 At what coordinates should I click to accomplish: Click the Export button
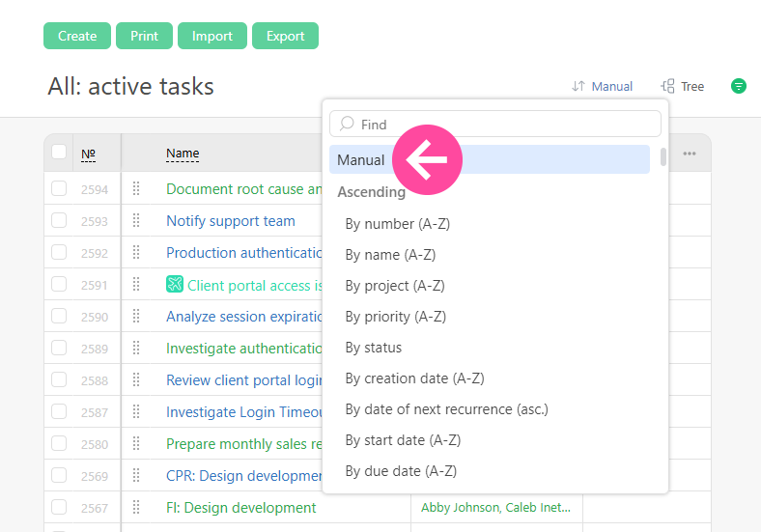tap(285, 36)
